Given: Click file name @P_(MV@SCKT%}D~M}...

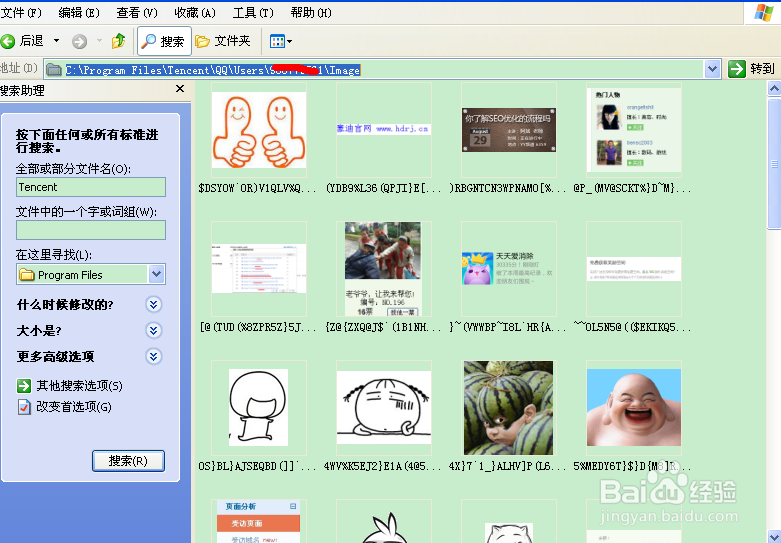Looking at the screenshot, I should pos(633,188).
